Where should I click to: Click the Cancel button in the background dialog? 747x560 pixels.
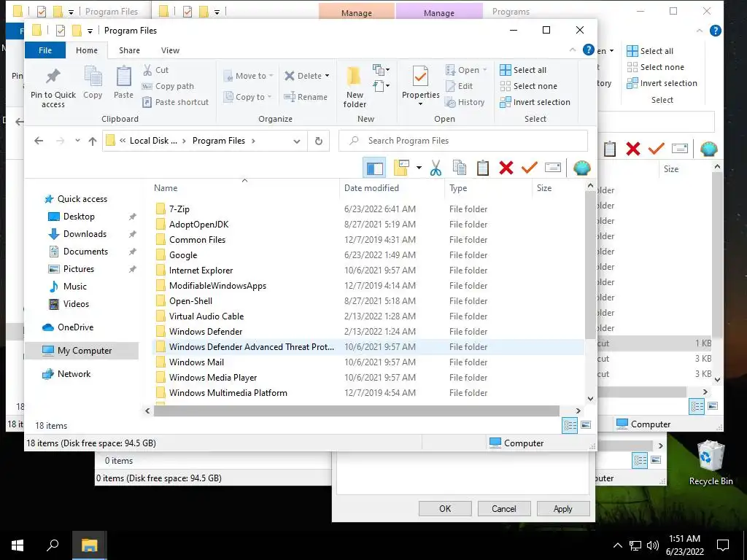coord(503,508)
